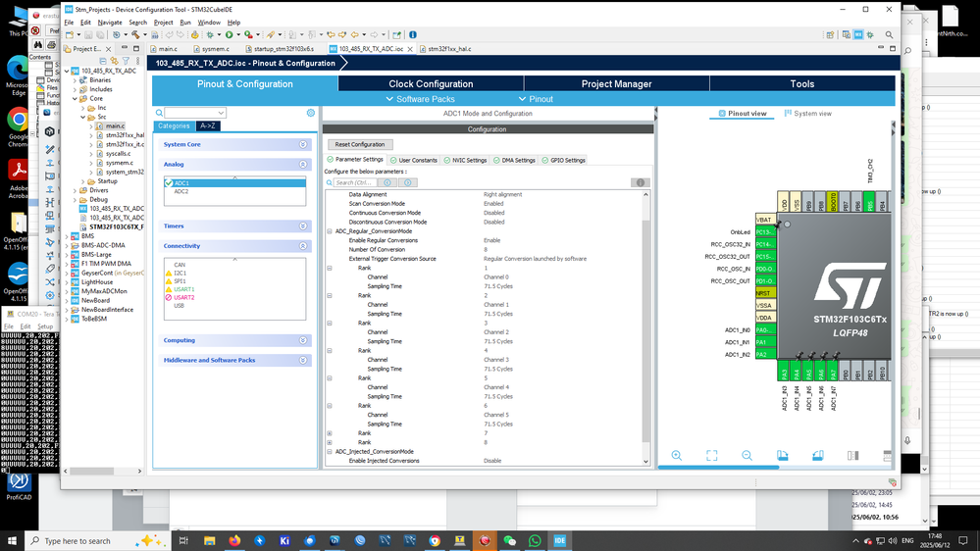This screenshot has width=980, height=551.
Task: Click the parameter search field
Action: [354, 182]
